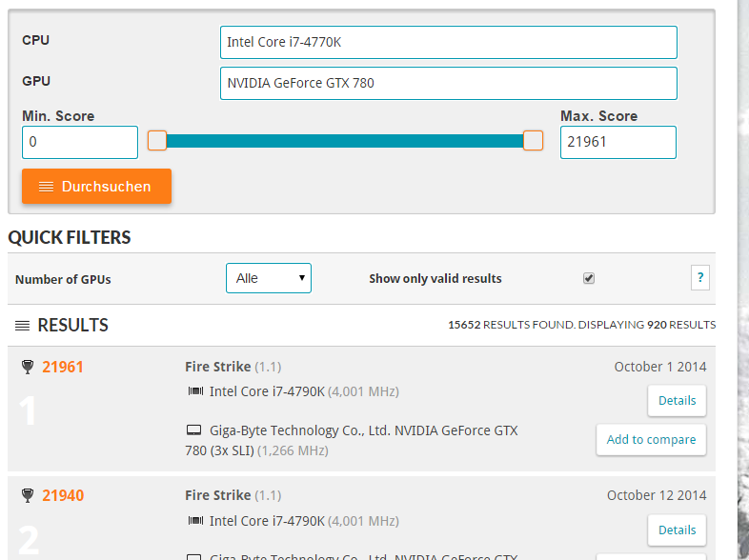Viewport: 749px width, 560px height.
Task: Click the list icon beside RESULTS
Action: (22, 326)
